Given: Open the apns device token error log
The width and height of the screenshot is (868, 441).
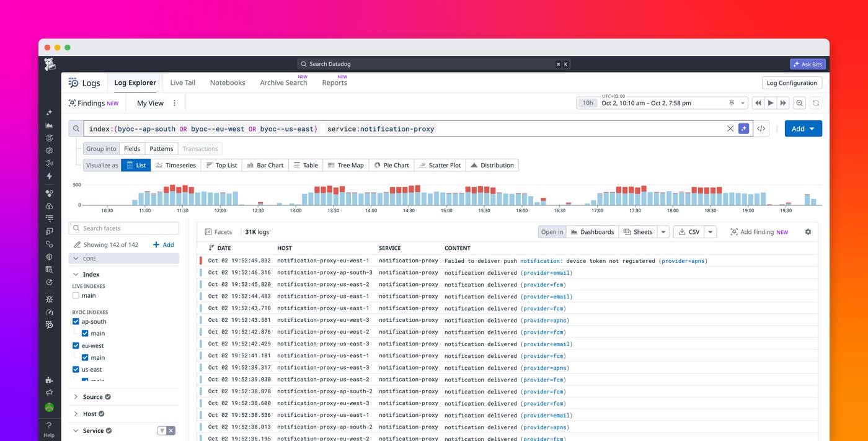Looking at the screenshot, I should 507,261.
